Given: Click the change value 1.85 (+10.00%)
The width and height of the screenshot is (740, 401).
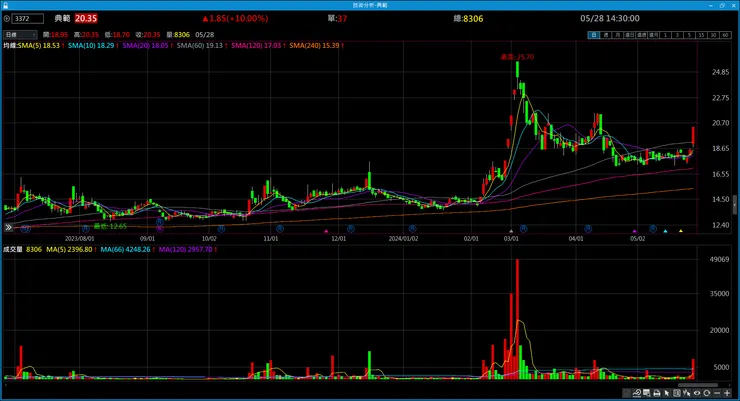Looking at the screenshot, I should 235,18.
